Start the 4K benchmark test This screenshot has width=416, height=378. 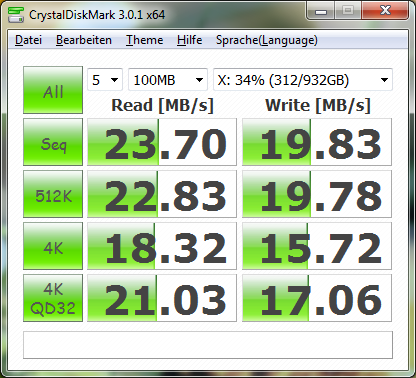coord(53,246)
